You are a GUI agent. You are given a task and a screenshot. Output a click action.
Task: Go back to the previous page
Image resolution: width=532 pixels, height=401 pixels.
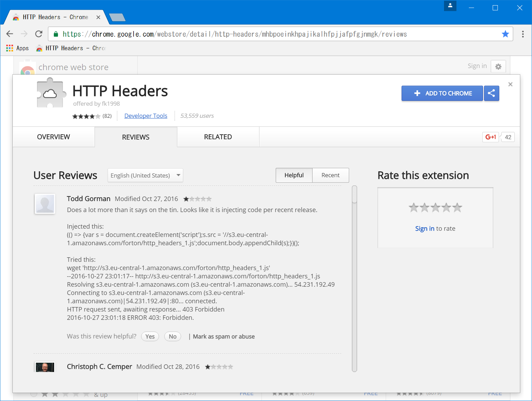10,34
